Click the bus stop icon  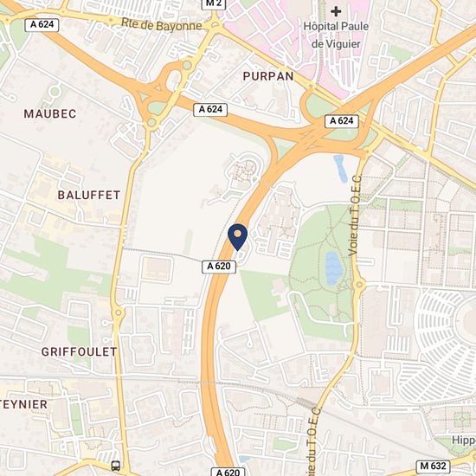pyautogui.click(x=116, y=466)
